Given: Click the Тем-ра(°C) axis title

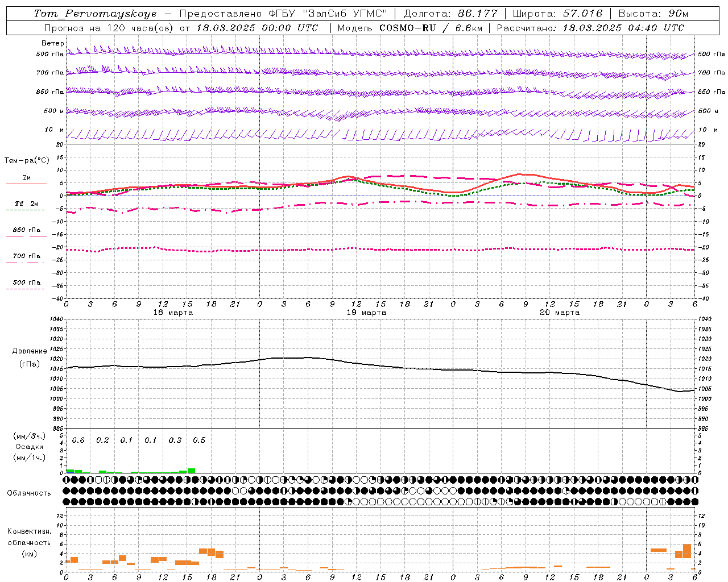Looking at the screenshot, I should tap(27, 161).
